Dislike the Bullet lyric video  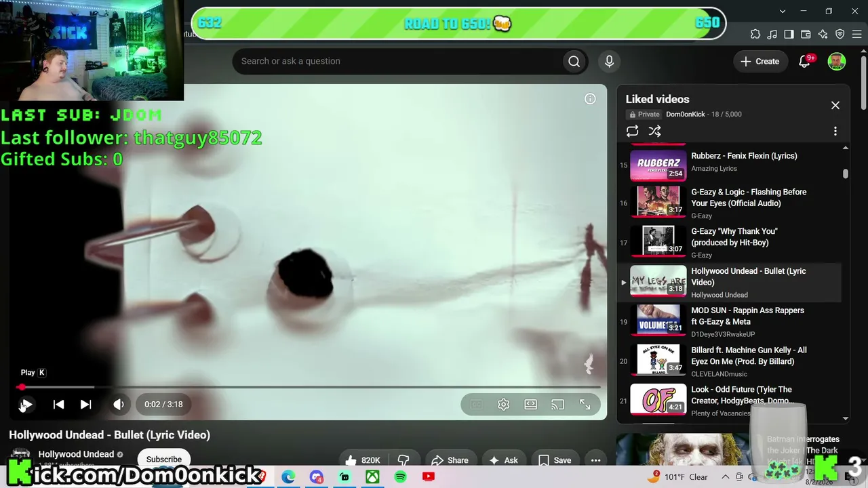click(x=403, y=460)
